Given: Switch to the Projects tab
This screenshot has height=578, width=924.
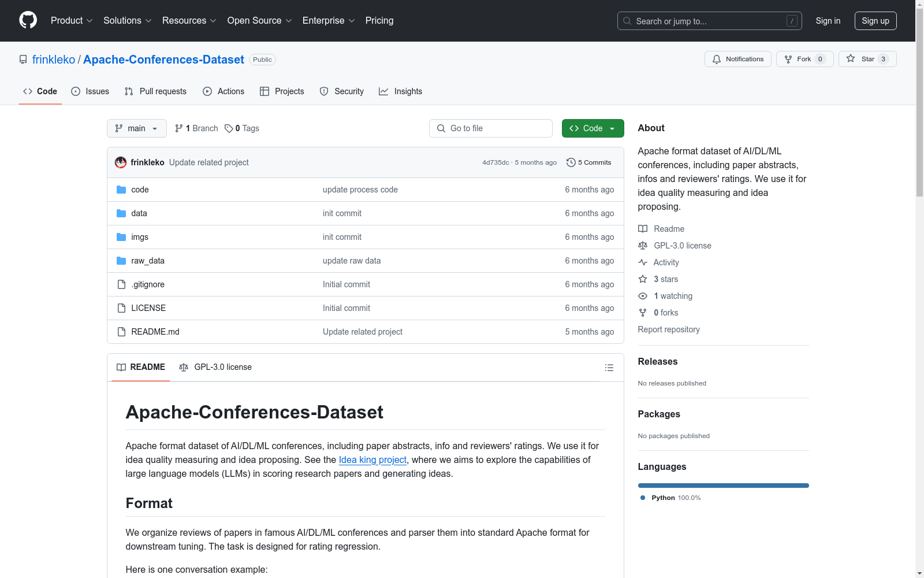Looking at the screenshot, I should [x=282, y=91].
